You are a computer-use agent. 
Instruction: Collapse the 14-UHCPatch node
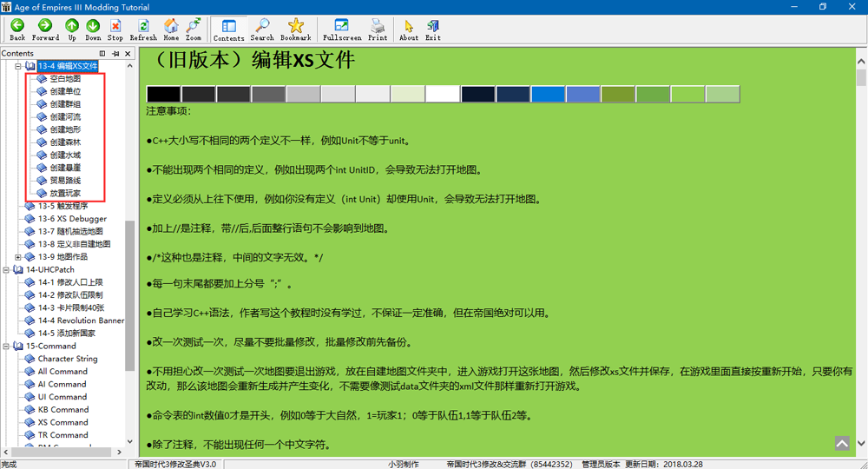[x=6, y=269]
